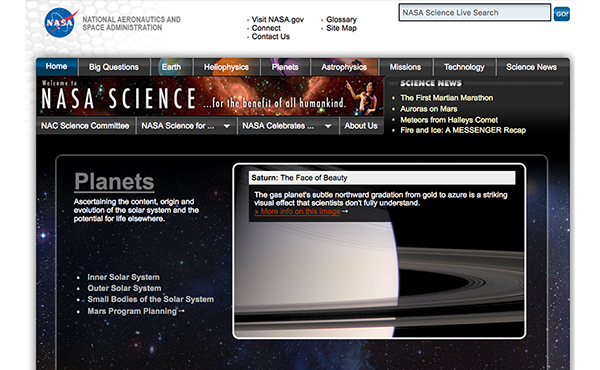Viewport: 600px width, 370px height.
Task: Open the Glossary link
Action: coord(341,20)
